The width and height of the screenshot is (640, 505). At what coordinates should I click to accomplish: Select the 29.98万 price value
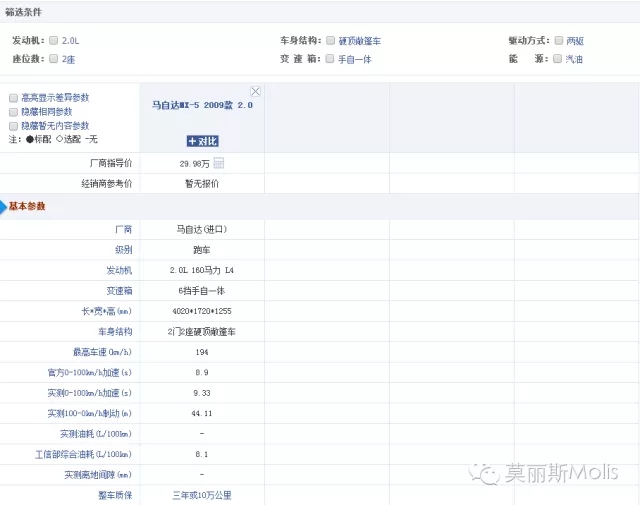194,164
